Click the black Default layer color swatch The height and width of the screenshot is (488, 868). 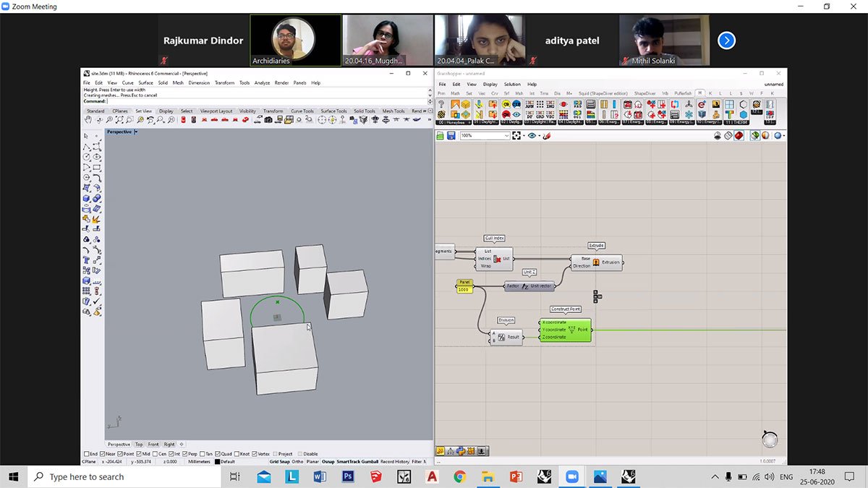click(218, 461)
